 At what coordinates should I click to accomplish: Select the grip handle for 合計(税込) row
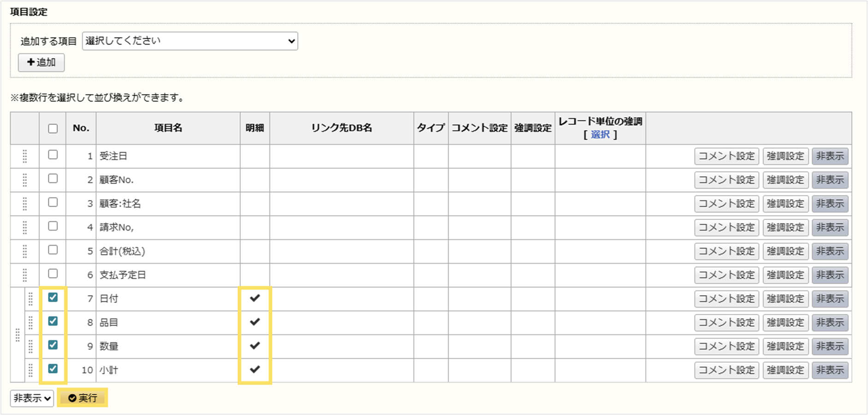(x=25, y=251)
